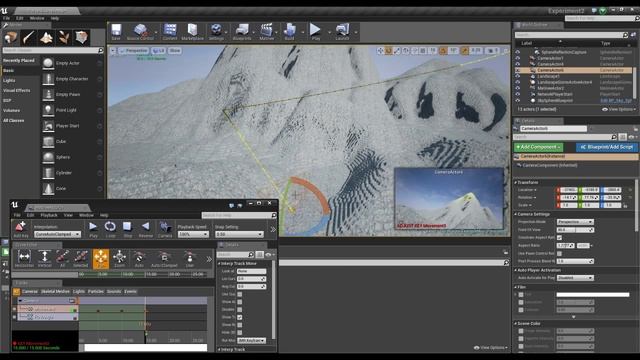640x360 pixels.
Task: Select the curve editor Pan mode icon
Action: (101, 259)
